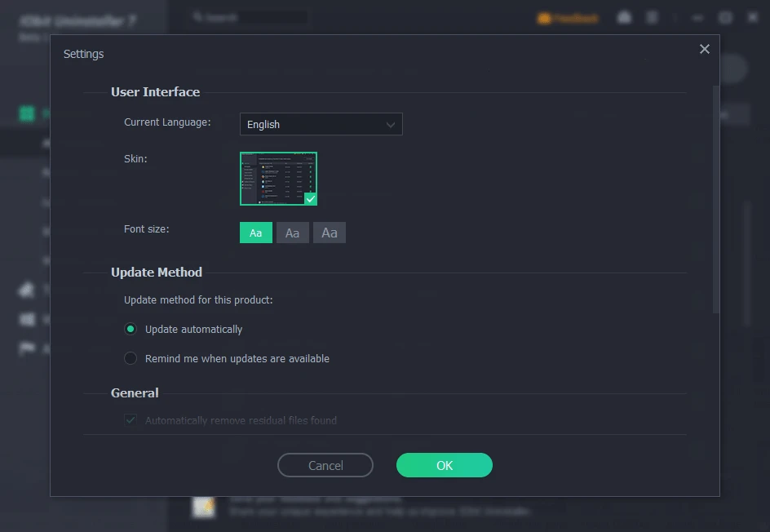The image size is (770, 532).
Task: Choose Remind me when updates are available
Action: point(131,358)
